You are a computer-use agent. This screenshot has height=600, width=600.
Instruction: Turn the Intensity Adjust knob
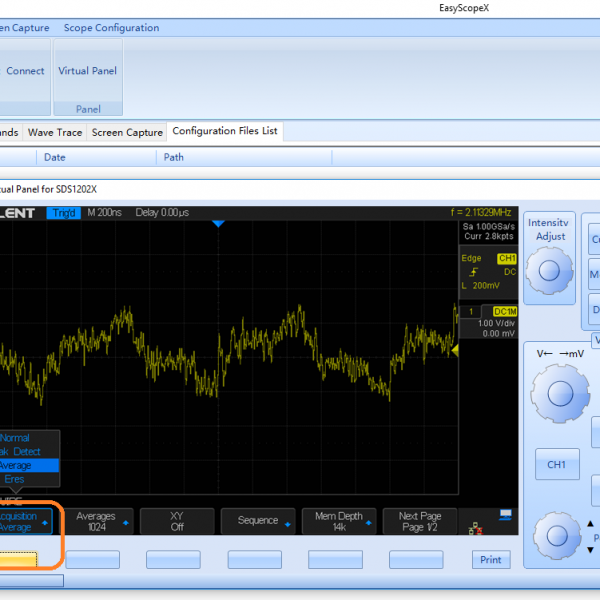coord(547,272)
